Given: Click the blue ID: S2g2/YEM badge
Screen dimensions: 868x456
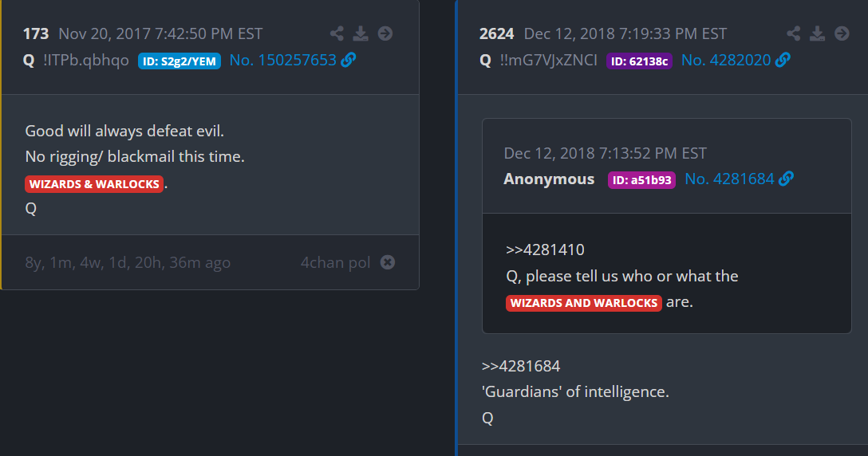Looking at the screenshot, I should click(180, 61).
